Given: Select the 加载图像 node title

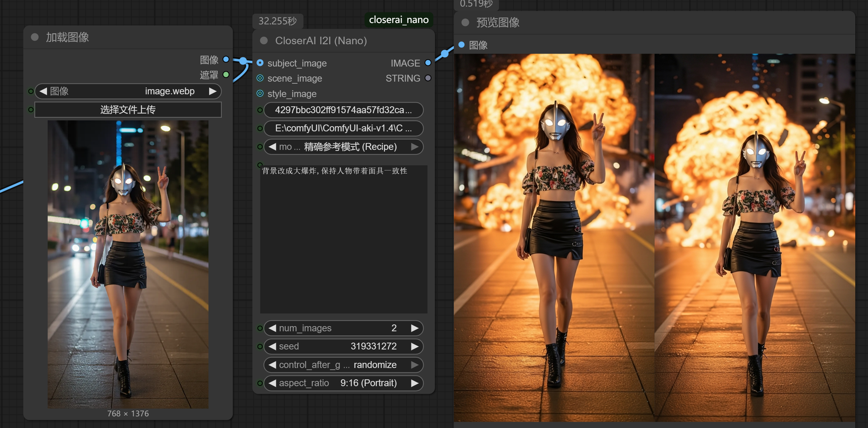Looking at the screenshot, I should pyautogui.click(x=68, y=37).
